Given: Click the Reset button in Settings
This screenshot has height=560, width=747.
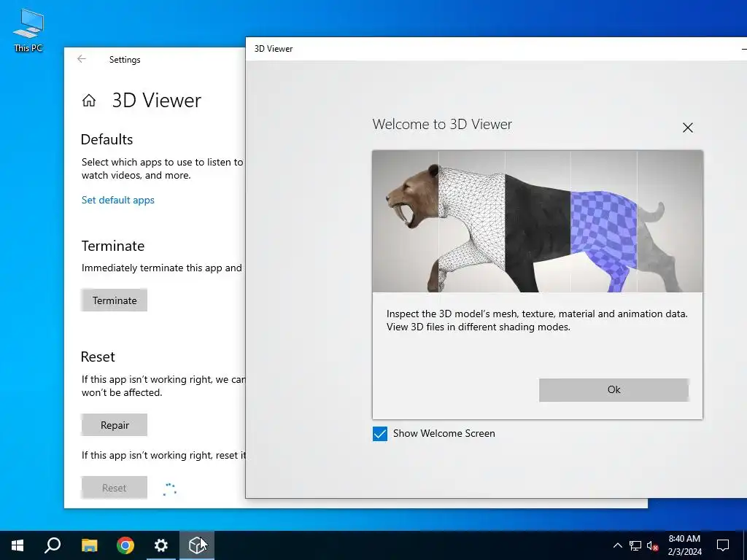Looking at the screenshot, I should (x=115, y=488).
